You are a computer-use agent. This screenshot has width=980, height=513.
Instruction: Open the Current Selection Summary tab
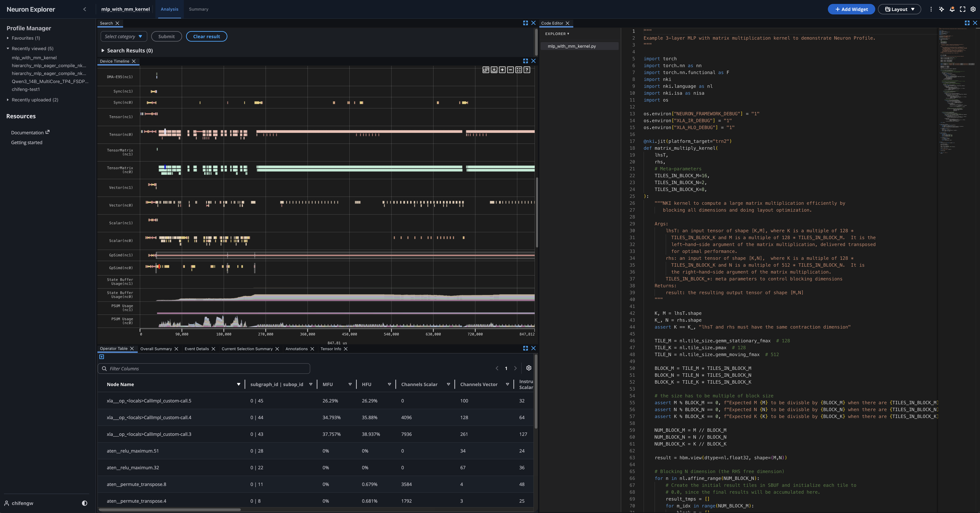pos(247,349)
